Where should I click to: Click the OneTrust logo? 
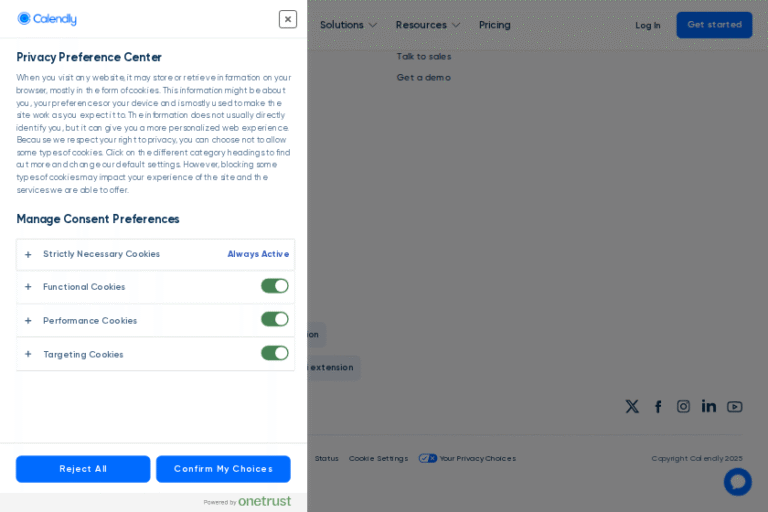click(264, 501)
